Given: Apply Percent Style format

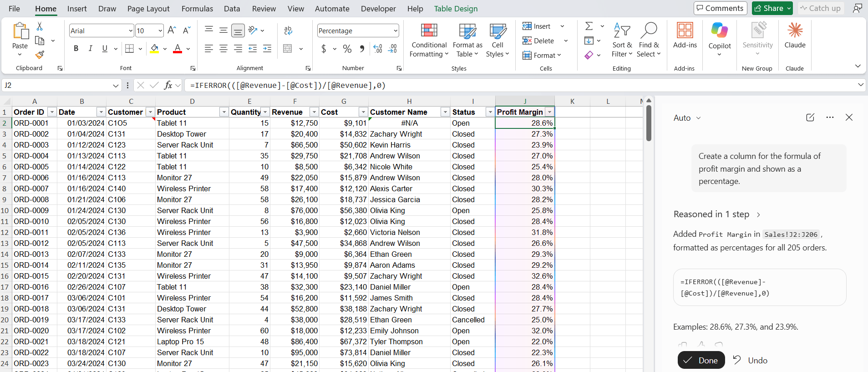Looking at the screenshot, I should point(347,49).
